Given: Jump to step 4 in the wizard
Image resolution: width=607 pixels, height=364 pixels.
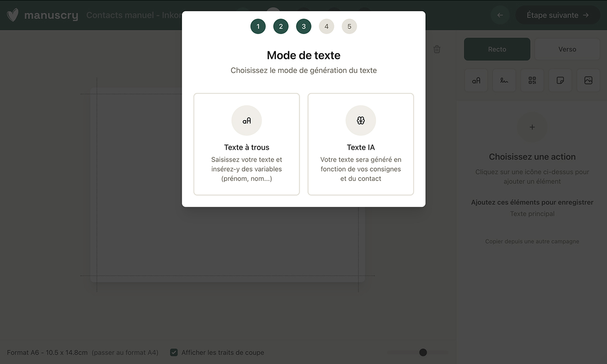Looking at the screenshot, I should 326,27.
